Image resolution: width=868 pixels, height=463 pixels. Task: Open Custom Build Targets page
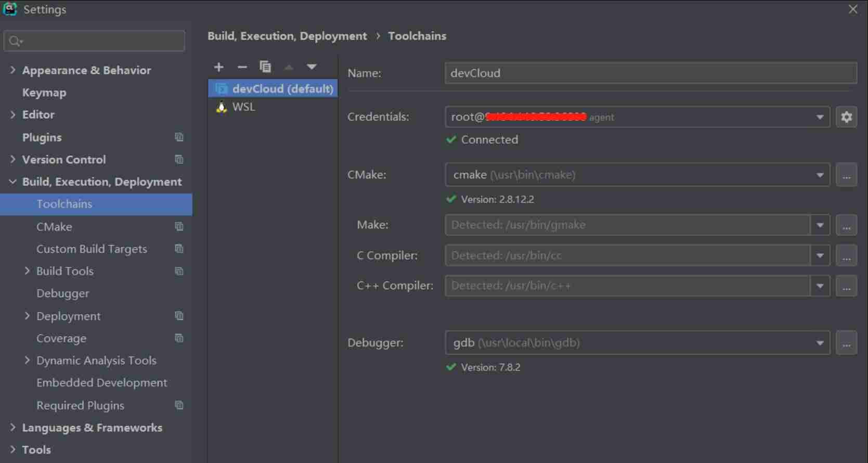[92, 249]
